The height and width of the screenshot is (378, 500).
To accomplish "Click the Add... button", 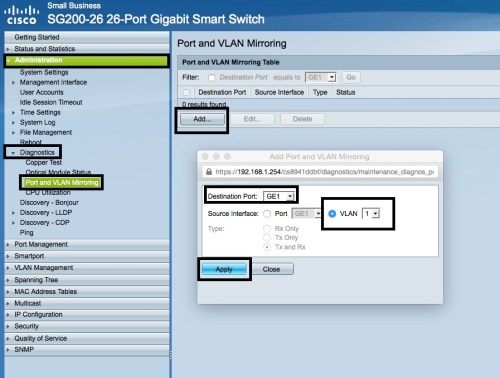I will [202, 119].
